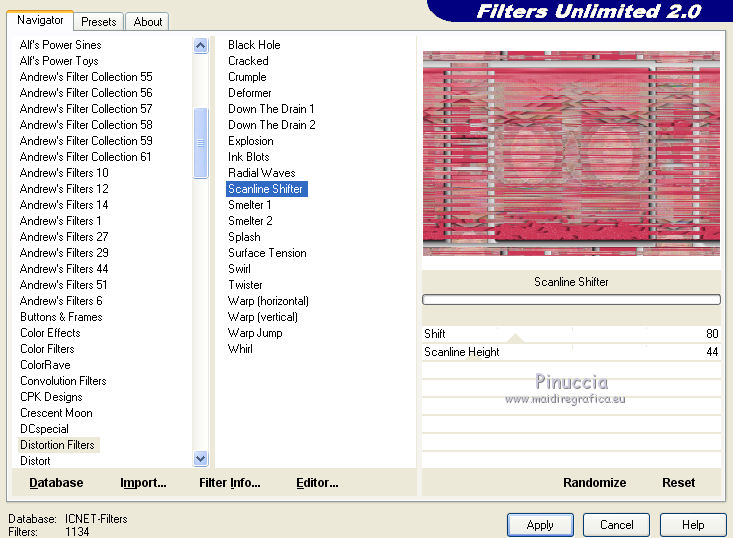Screen dimensions: 733x538
Task: Select Crescent Moon category
Action: [56, 413]
